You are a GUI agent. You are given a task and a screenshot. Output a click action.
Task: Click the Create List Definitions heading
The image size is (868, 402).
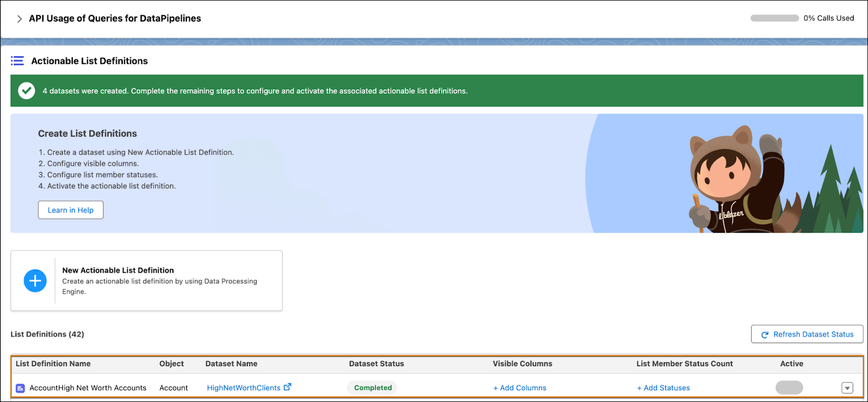[88, 133]
